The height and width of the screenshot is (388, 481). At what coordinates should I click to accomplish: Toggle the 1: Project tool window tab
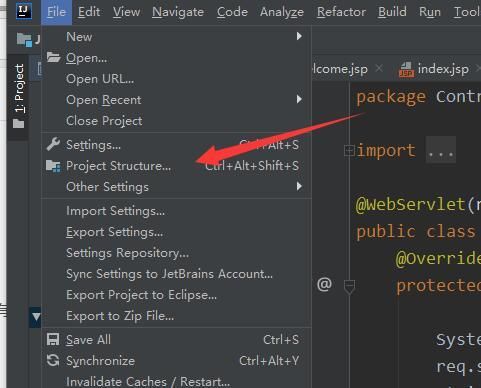[x=19, y=96]
